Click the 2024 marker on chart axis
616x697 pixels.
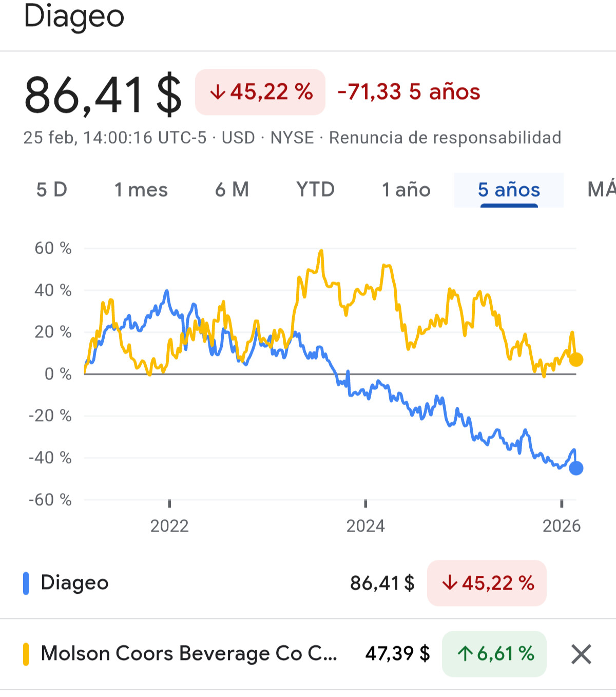(x=365, y=525)
